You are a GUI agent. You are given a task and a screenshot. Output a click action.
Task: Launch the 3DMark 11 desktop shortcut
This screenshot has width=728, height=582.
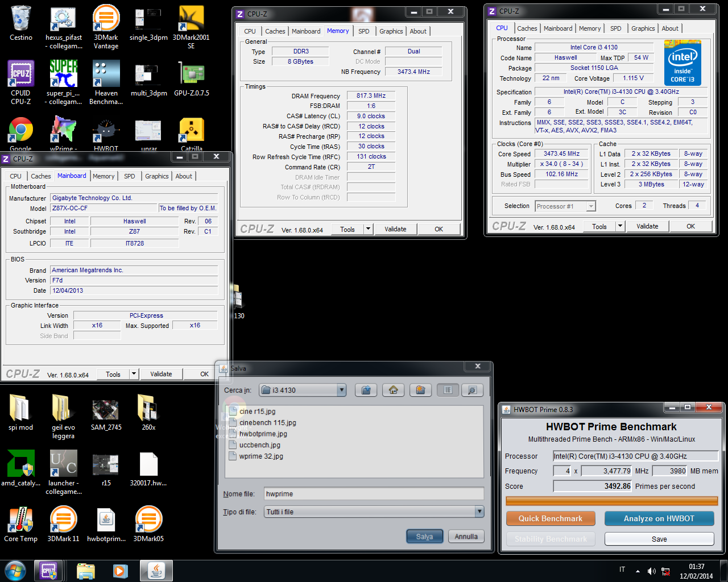pos(63,524)
